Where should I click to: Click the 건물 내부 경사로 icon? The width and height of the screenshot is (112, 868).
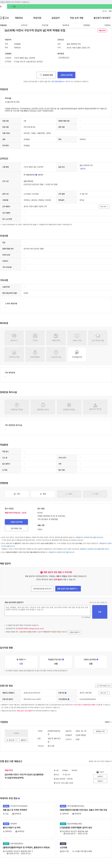[x=95, y=407]
